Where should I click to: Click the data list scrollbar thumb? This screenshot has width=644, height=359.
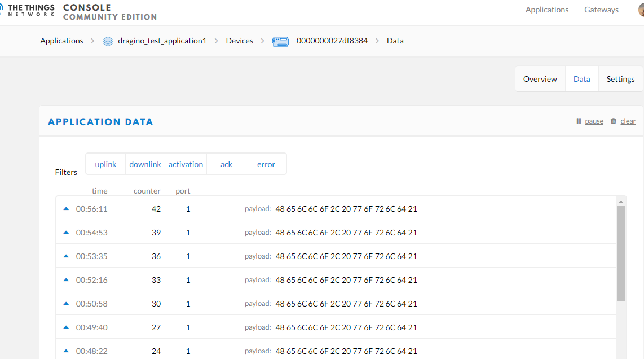coord(621,253)
